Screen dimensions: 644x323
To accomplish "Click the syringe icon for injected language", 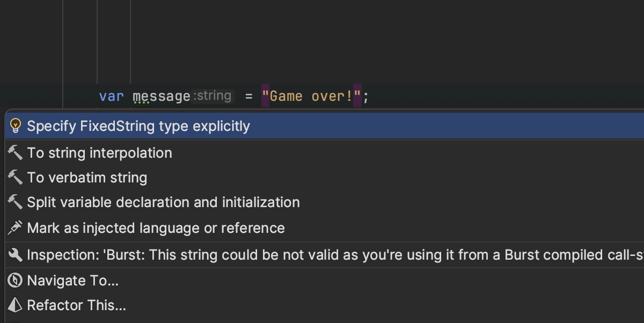I will (15, 228).
